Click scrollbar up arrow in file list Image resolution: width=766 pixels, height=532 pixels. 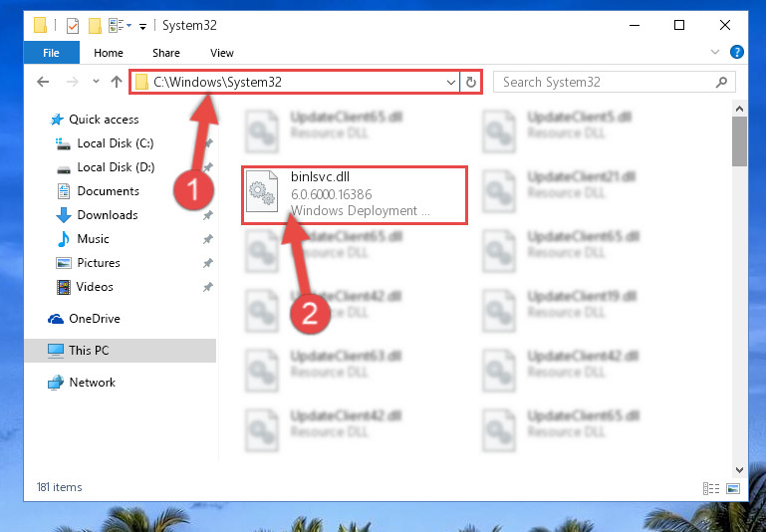click(739, 109)
